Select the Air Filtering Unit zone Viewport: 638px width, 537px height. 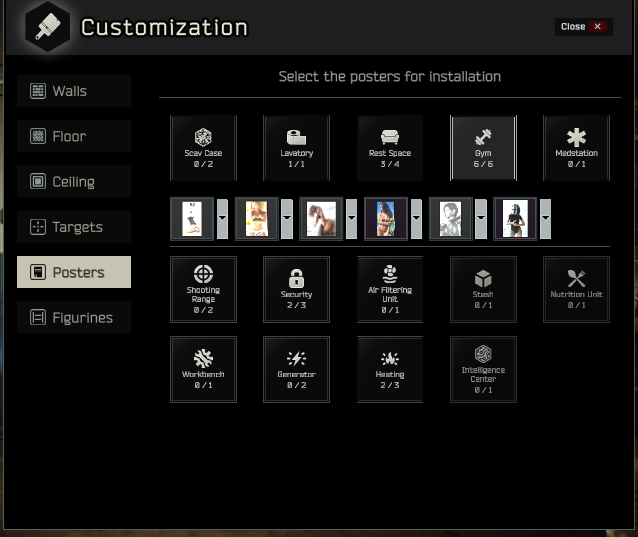click(x=390, y=289)
